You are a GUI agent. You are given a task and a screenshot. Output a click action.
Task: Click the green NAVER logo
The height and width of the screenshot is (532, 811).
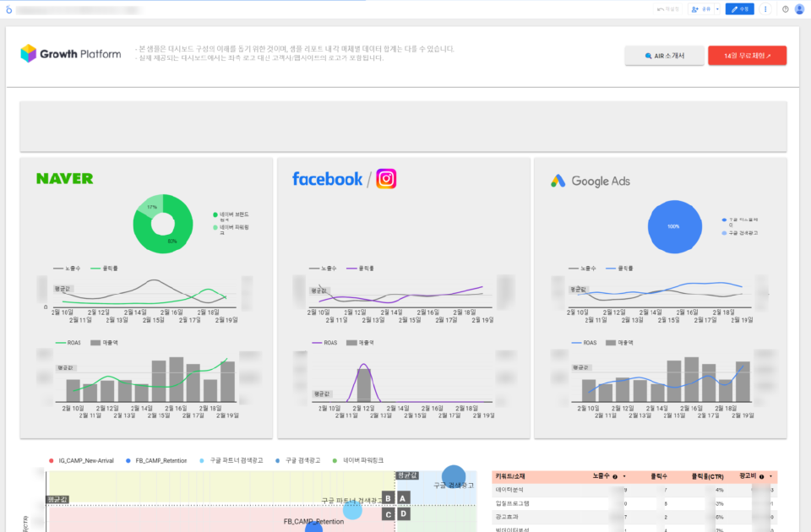point(64,179)
